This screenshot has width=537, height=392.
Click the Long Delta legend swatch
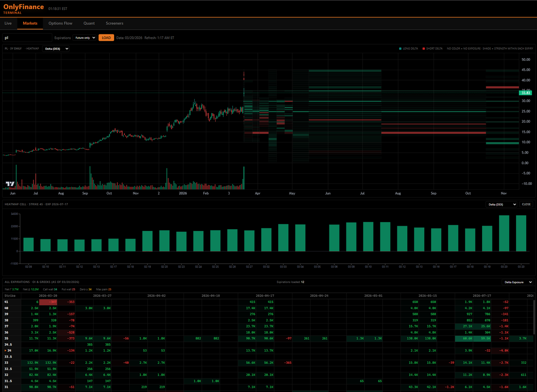(x=400, y=49)
